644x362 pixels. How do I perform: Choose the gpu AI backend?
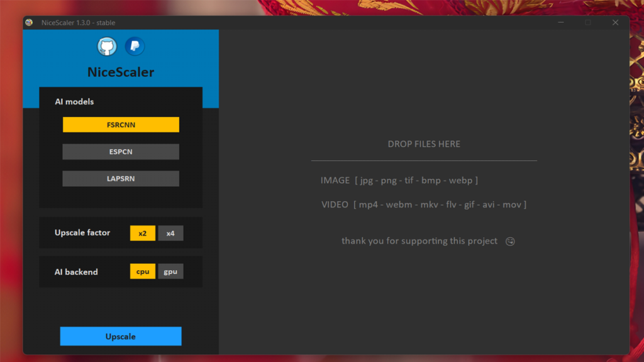[170, 271]
